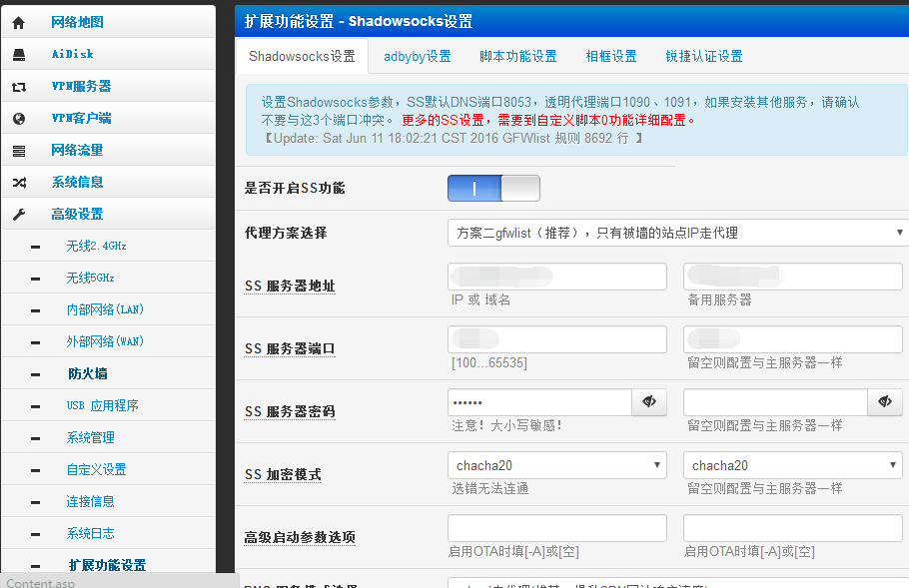Open 无线5GHz settings
The height and width of the screenshot is (588, 909).
point(91,278)
